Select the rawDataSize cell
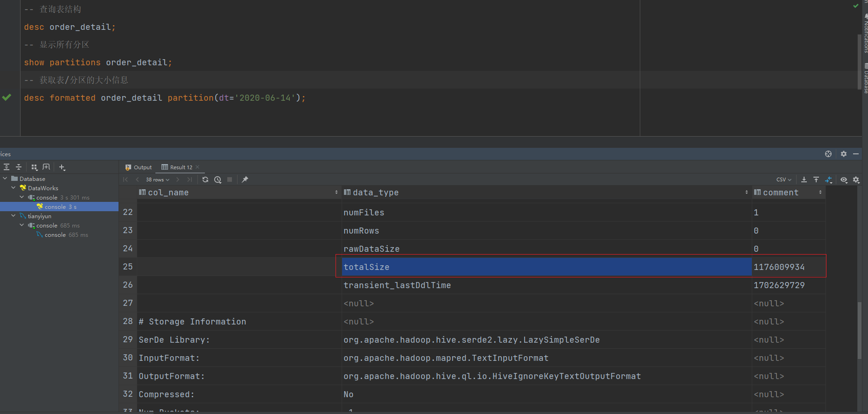Screen dimensions: 868x414 coord(546,248)
